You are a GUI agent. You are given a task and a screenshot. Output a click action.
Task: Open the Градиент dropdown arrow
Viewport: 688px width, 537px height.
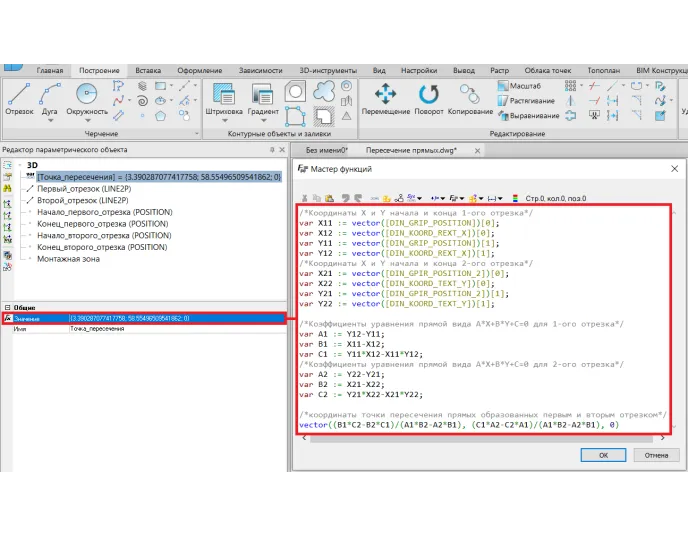tap(263, 121)
